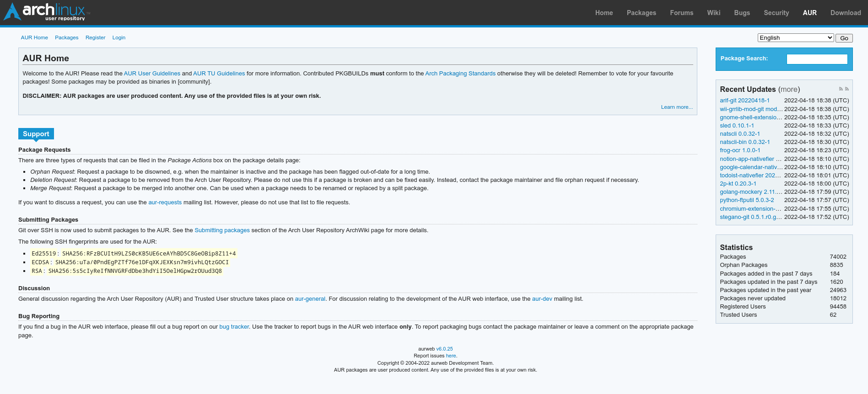Screen dimensions: 868x394
Task: Click the Learn more link
Action: 676,107
